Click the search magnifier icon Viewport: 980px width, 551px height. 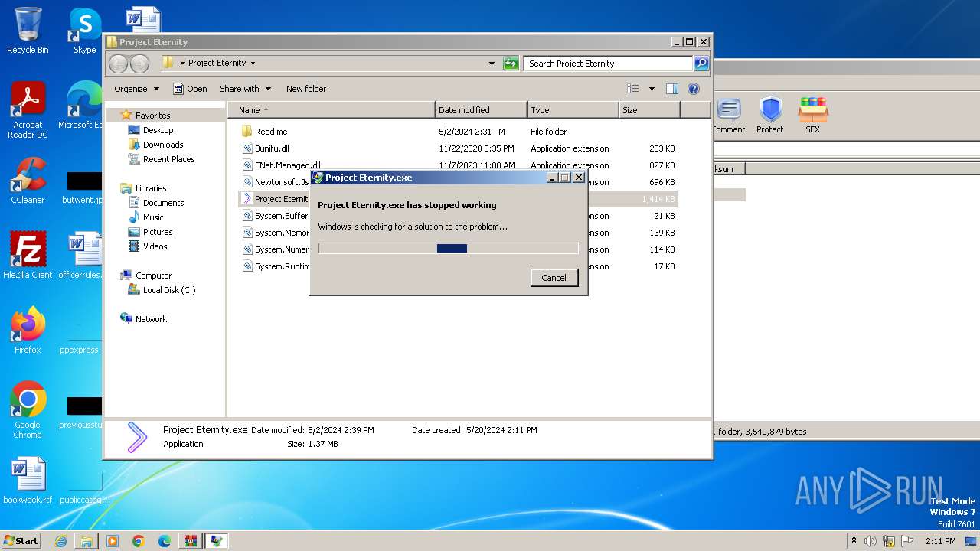click(701, 64)
